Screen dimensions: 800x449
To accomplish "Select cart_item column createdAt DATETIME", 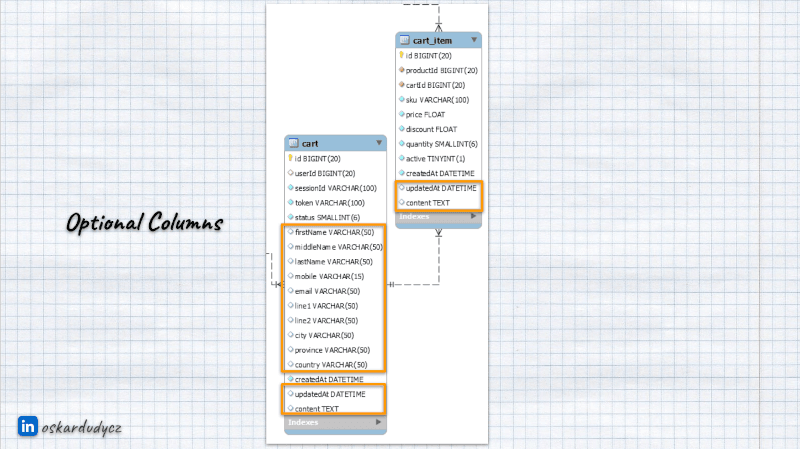I will tap(440, 174).
